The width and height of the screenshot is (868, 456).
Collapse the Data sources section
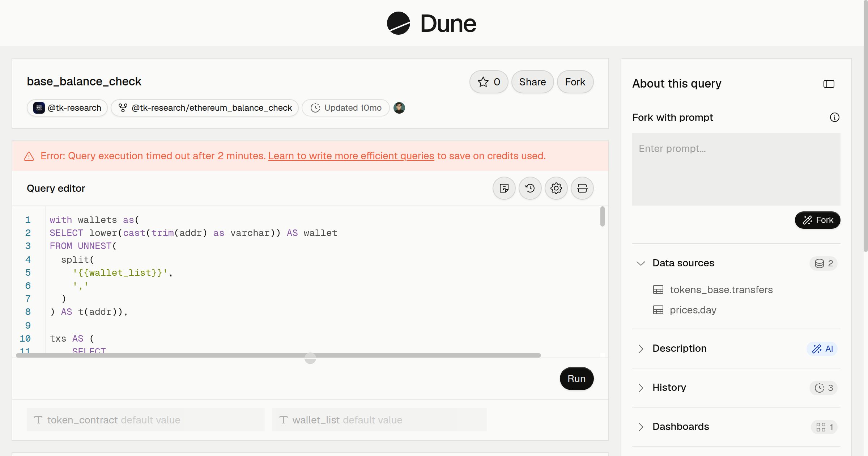click(x=641, y=263)
